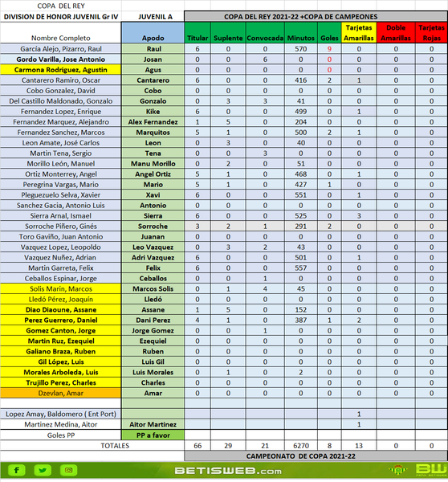Click the Instagram icon in the footer

(x=68, y=470)
